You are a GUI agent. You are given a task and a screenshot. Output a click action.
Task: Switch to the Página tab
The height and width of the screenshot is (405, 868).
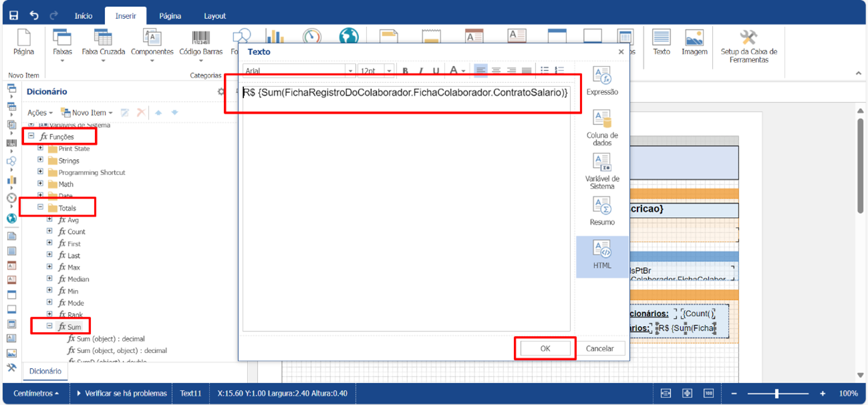170,16
